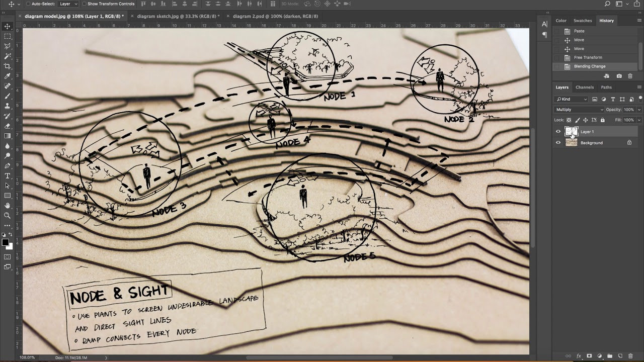The image size is (644, 362).
Task: Select the Eyedropper tool
Action: [x=7, y=76]
